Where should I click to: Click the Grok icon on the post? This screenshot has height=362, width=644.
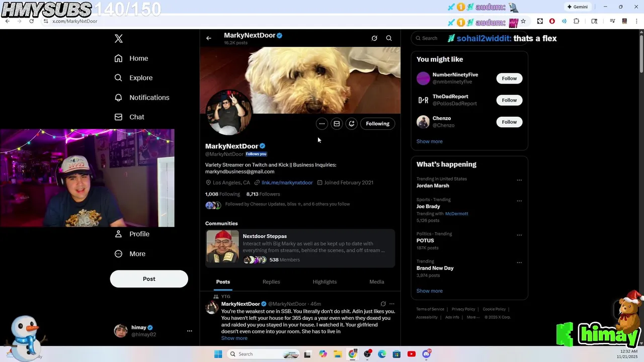383,304
